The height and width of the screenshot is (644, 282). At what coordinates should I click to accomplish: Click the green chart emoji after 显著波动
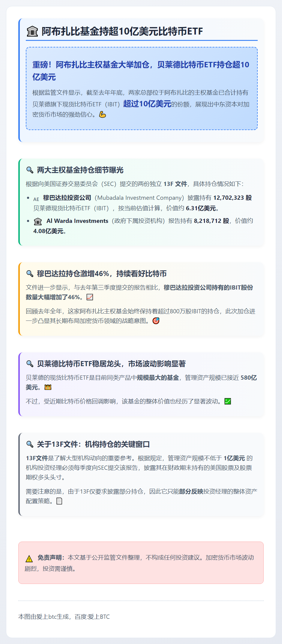coord(228,401)
